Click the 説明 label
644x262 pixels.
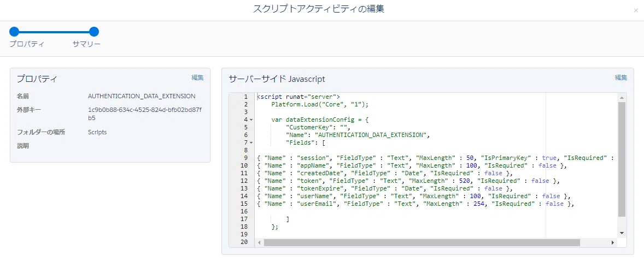pyautogui.click(x=23, y=146)
